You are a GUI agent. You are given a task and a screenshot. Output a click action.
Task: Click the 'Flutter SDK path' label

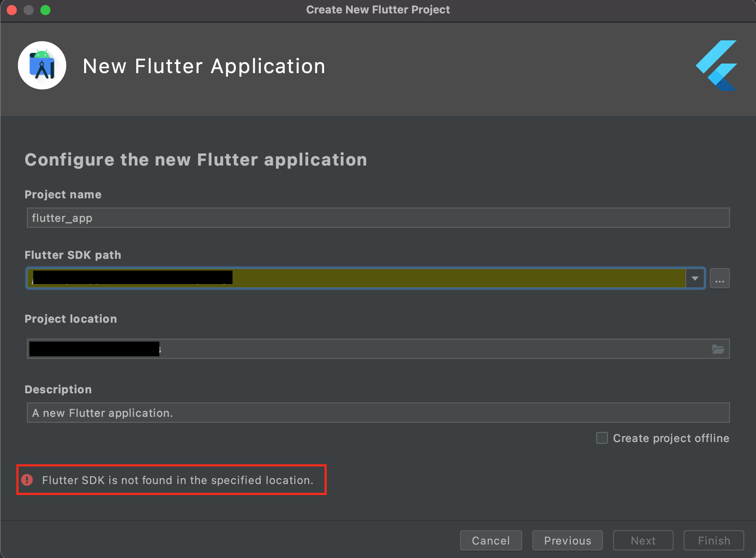tap(73, 255)
